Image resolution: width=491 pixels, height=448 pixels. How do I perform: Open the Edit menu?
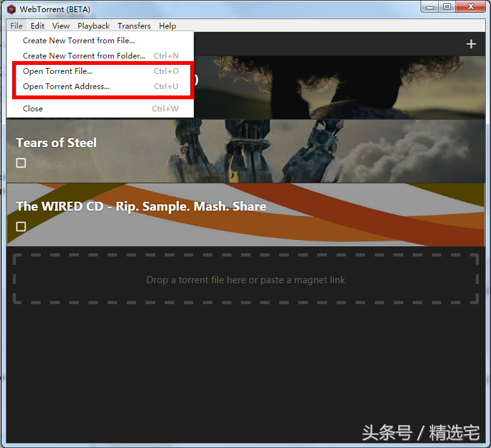[x=38, y=25]
